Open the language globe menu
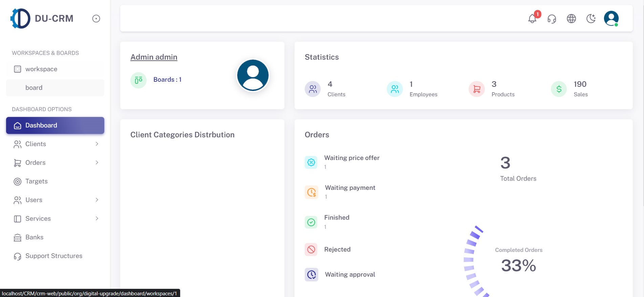This screenshot has height=297, width=644. pyautogui.click(x=572, y=19)
